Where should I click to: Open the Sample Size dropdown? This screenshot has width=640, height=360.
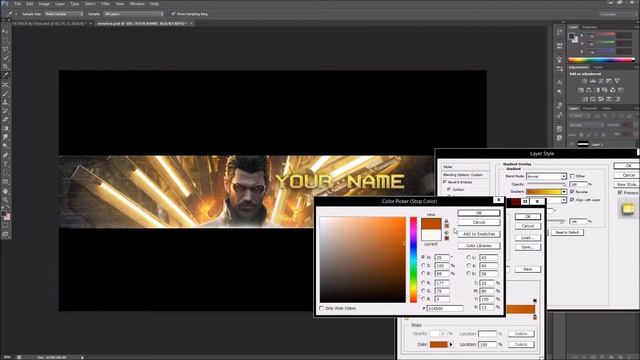tap(64, 14)
